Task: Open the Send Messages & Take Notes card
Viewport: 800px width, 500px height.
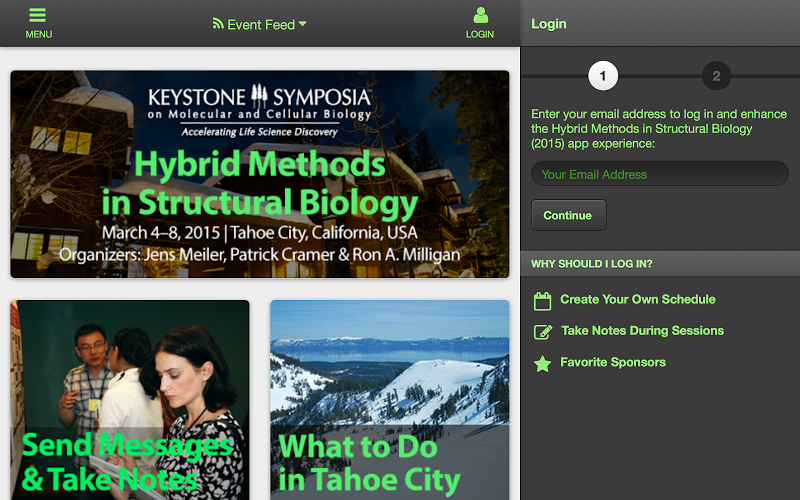Action: coord(130,400)
